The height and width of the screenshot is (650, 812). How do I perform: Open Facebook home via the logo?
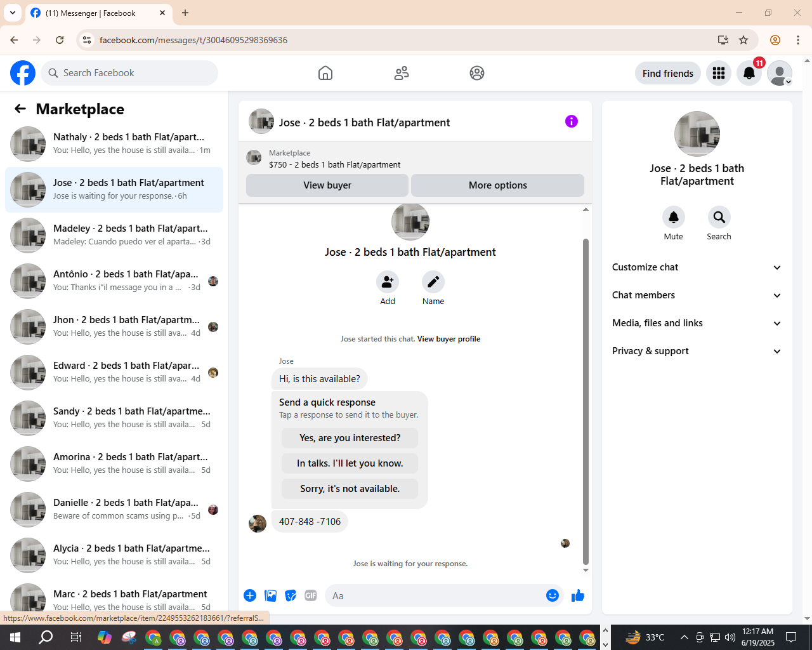pos(23,73)
